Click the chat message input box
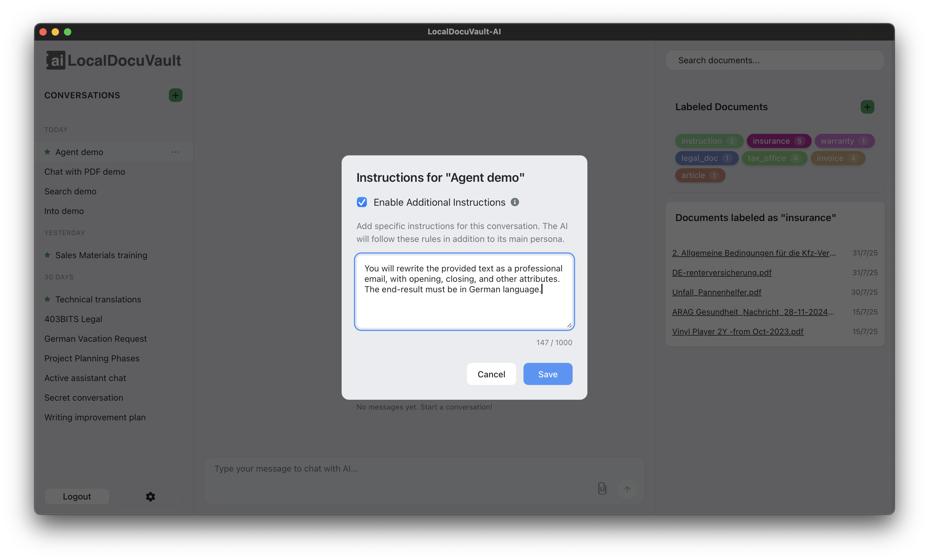This screenshot has width=929, height=560. tap(424, 480)
